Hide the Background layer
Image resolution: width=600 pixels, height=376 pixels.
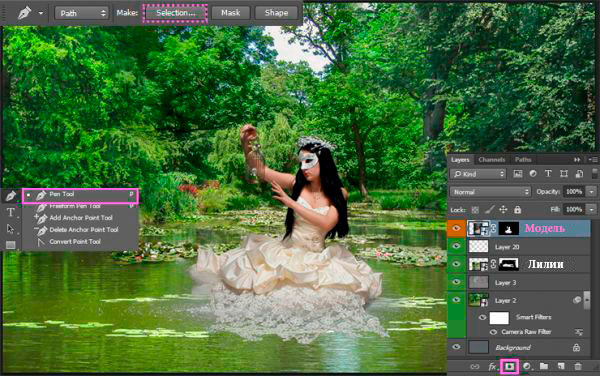456,347
